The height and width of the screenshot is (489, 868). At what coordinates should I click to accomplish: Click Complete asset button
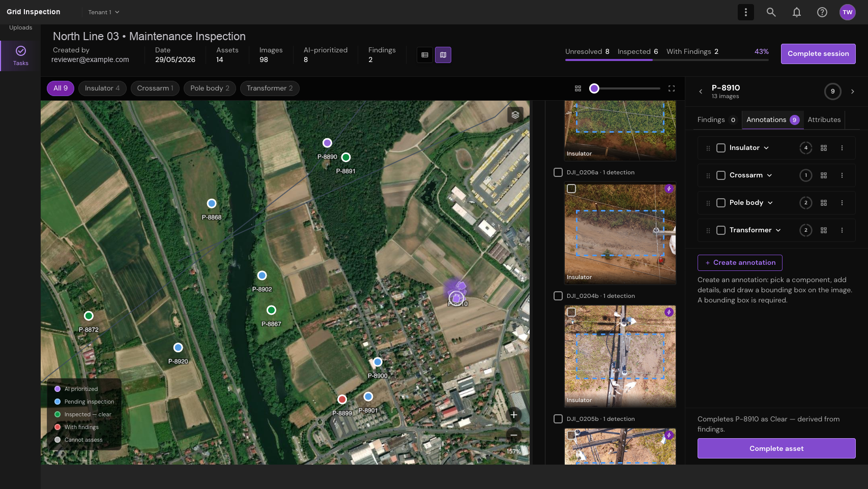click(x=776, y=448)
